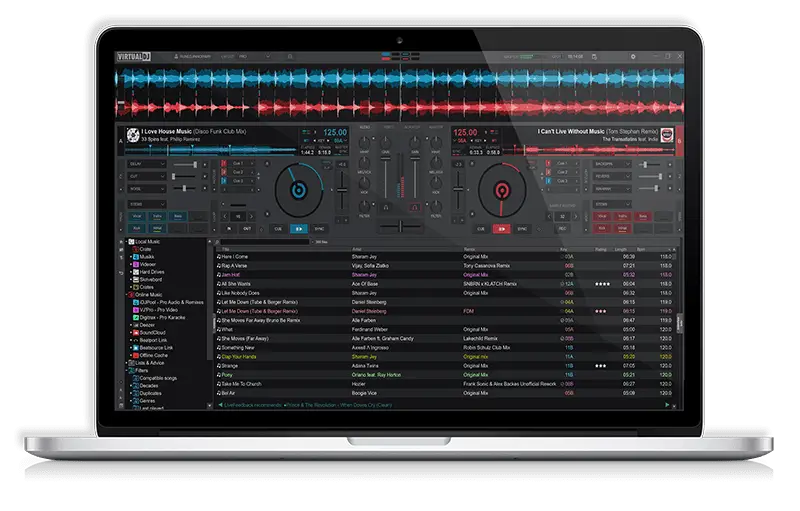The image size is (800, 511).
Task: Click the pitch fader on deck A
Action: (x=342, y=190)
